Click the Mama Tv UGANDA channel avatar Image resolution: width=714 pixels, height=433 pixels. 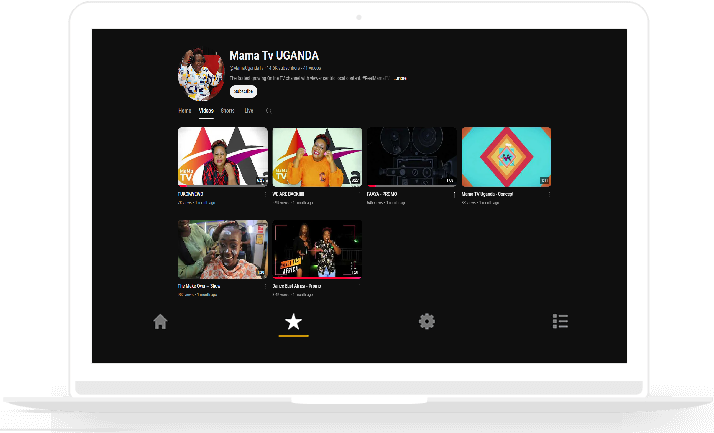pos(199,72)
